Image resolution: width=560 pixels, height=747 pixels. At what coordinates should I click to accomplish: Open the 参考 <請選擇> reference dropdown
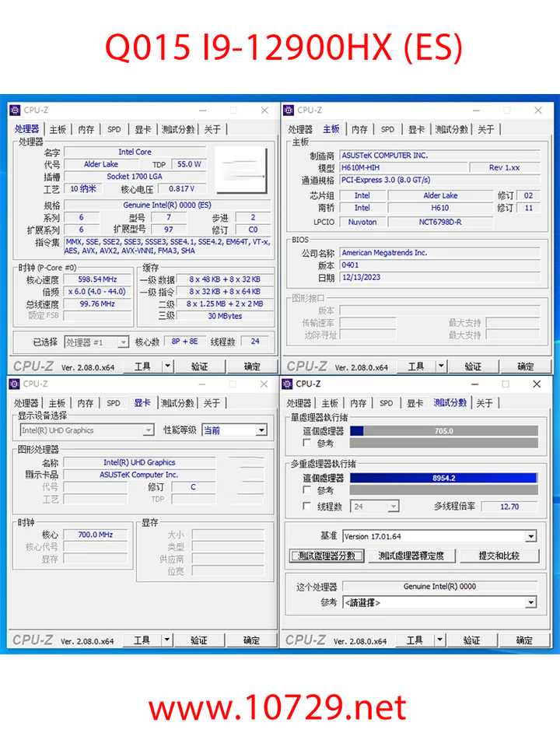(x=531, y=602)
